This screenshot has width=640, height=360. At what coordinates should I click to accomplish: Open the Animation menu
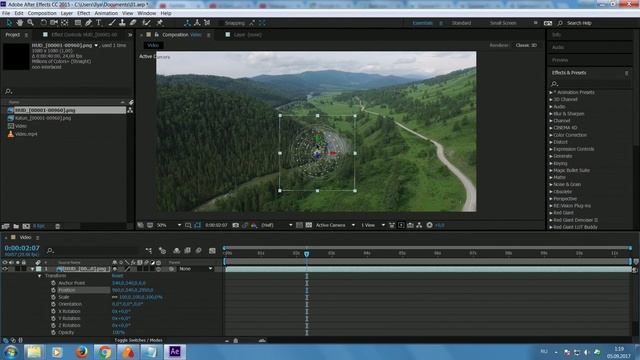[x=106, y=13]
